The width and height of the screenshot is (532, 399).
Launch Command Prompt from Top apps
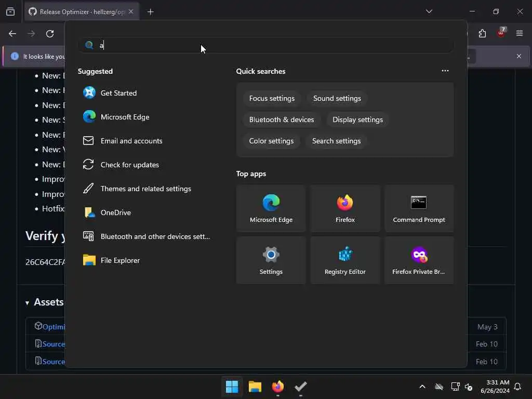point(419,208)
